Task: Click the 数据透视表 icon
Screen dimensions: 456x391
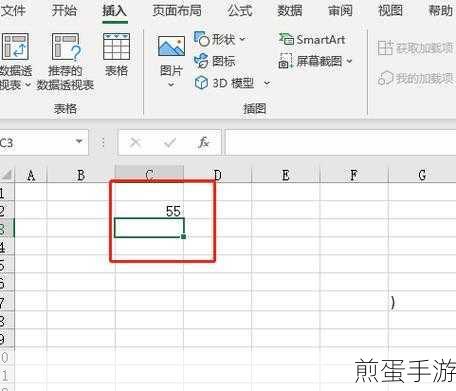Action: pyautogui.click(x=15, y=46)
